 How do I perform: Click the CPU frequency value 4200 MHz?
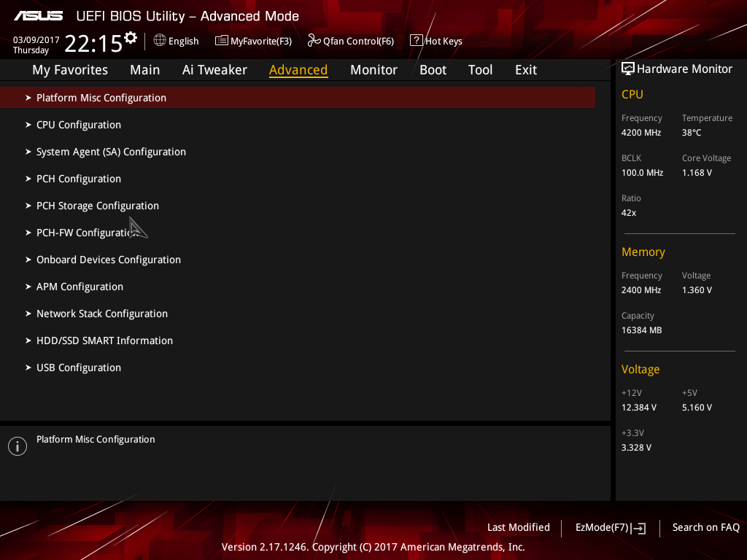[x=640, y=133]
